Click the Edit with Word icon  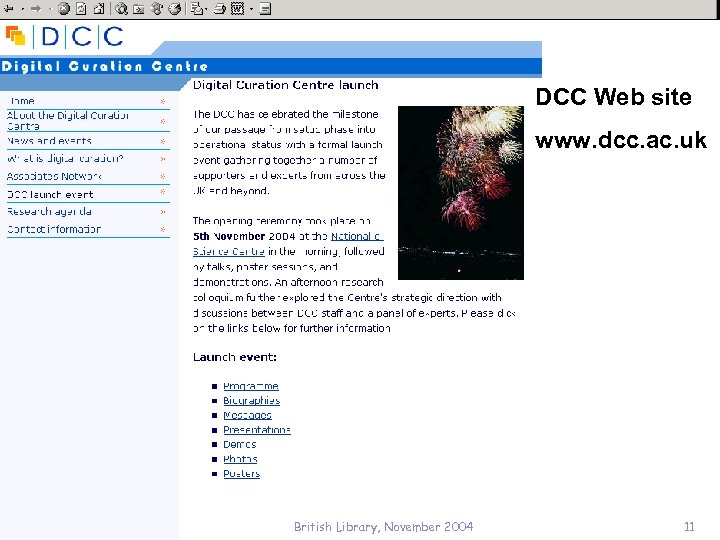tap(237, 8)
